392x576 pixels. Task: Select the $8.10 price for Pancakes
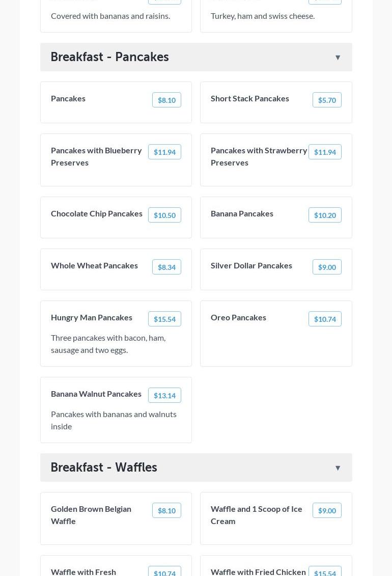click(166, 100)
